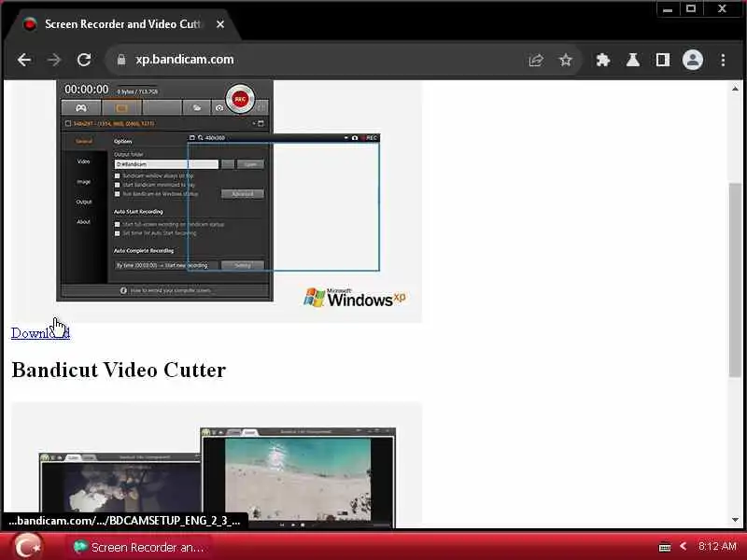Click the page scrollbar up arrow

[x=735, y=88]
